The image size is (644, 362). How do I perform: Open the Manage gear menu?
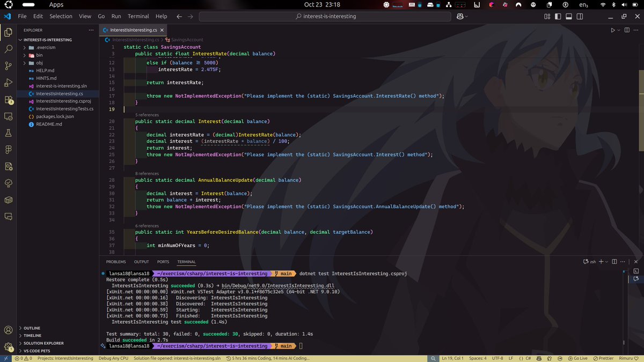coord(8,347)
